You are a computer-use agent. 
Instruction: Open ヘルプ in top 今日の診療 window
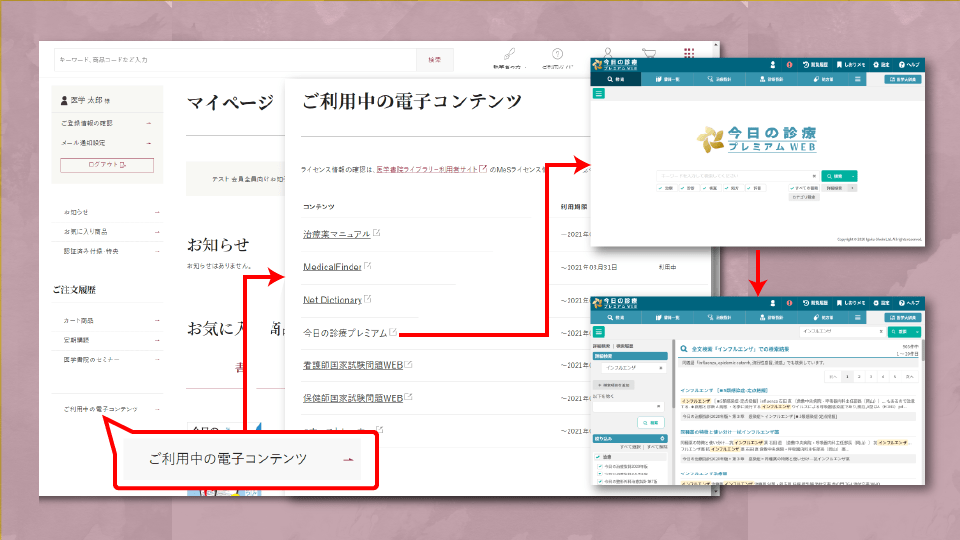coord(909,64)
